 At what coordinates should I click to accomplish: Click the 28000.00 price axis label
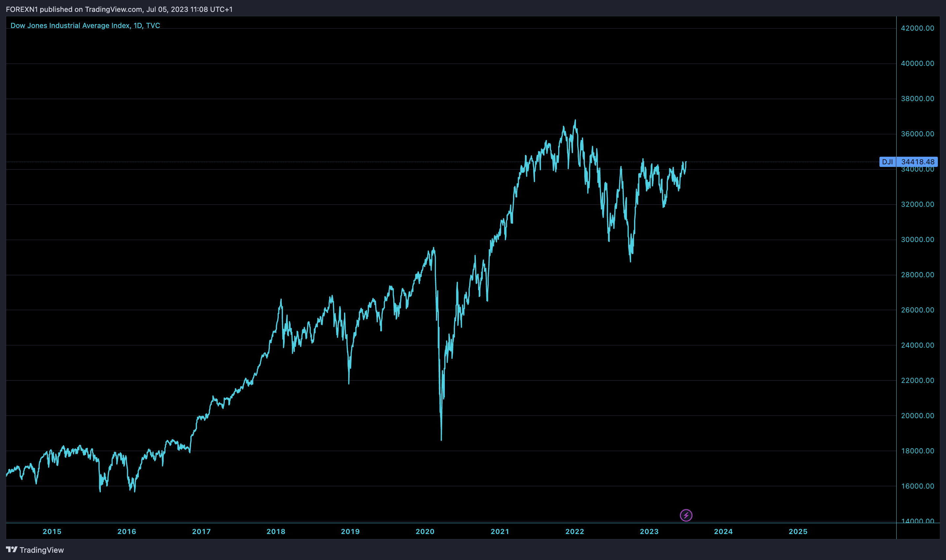click(x=918, y=275)
